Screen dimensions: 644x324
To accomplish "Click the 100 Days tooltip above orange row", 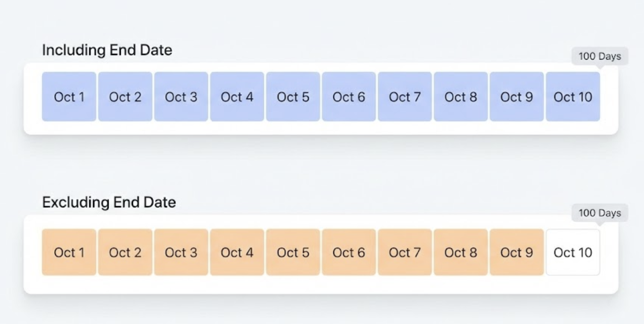I will click(600, 213).
